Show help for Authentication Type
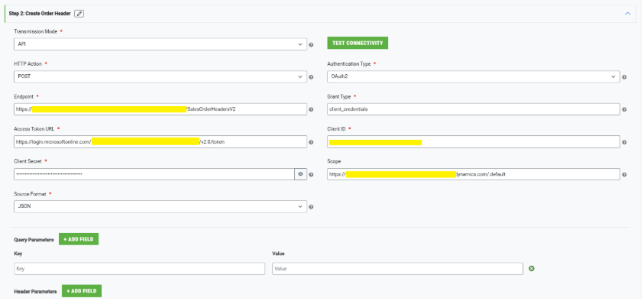 point(624,77)
